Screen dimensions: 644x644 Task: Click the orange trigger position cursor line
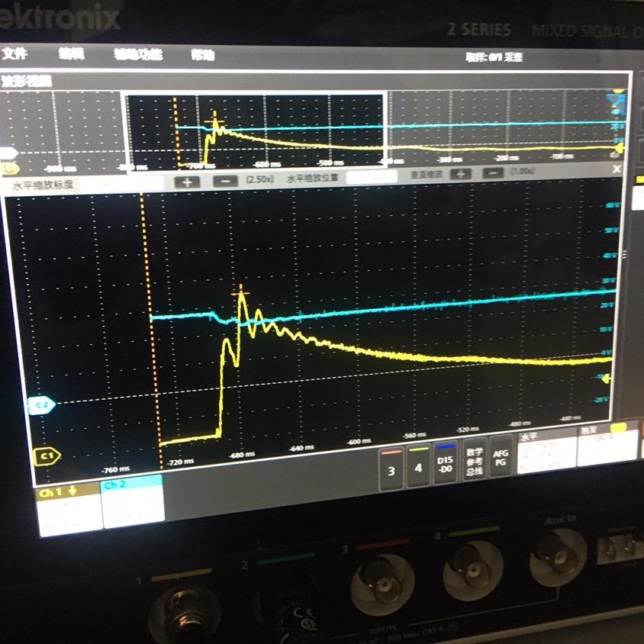(x=144, y=305)
